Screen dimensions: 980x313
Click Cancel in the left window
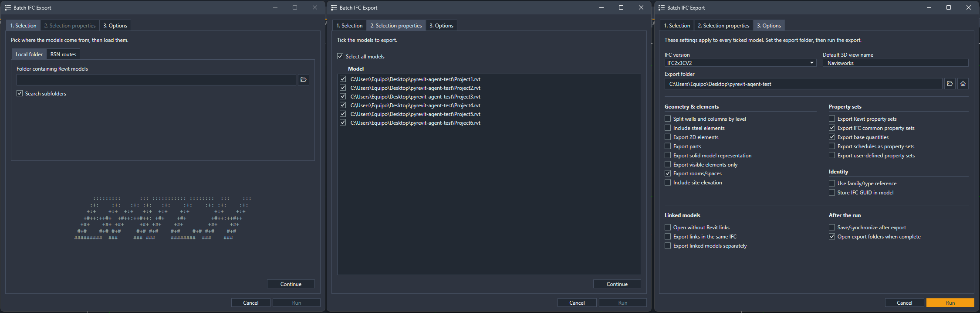click(251, 303)
